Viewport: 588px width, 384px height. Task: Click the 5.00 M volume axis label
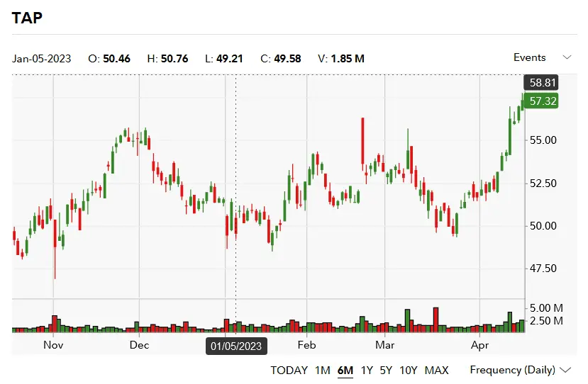click(x=546, y=308)
